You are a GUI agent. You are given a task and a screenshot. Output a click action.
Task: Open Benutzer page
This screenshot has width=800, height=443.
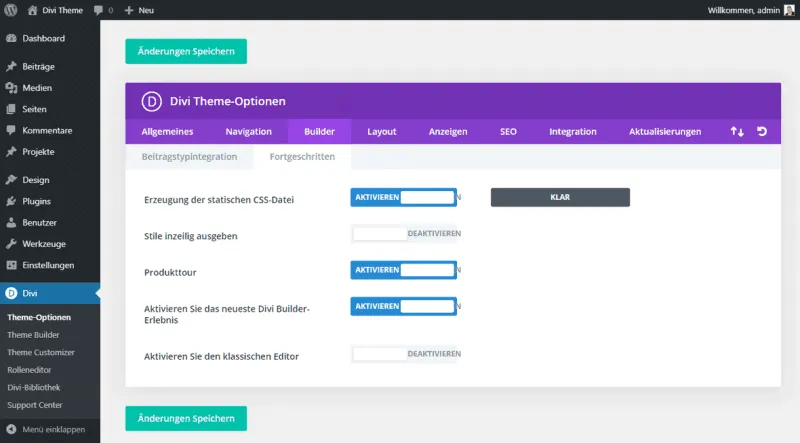coord(50,223)
